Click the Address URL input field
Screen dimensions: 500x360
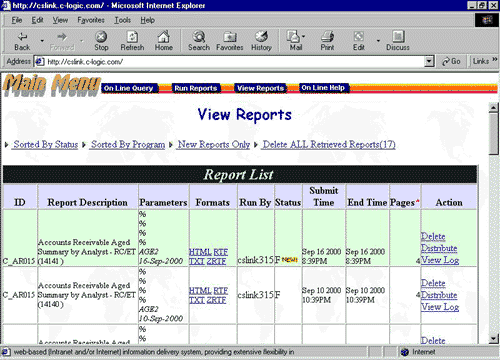pos(235,62)
